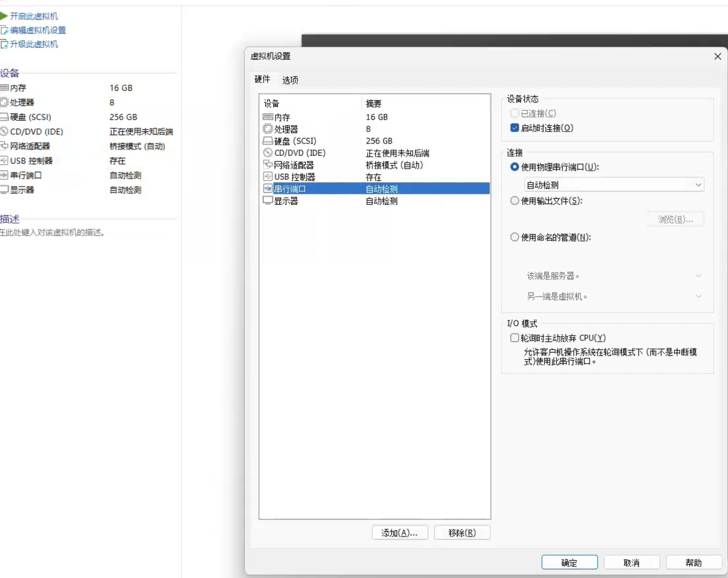Click the display (显示器) icon in dialog list
The height and width of the screenshot is (578, 728).
point(268,201)
